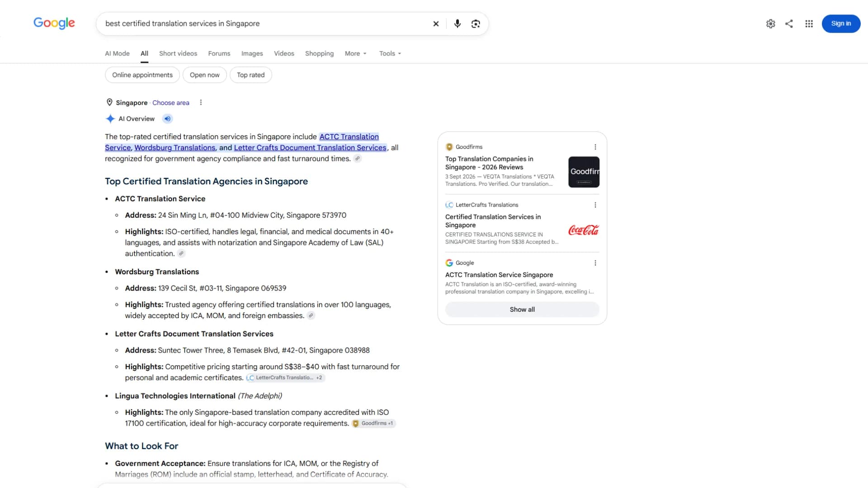
Task: Open the Forums tab
Action: tap(219, 53)
